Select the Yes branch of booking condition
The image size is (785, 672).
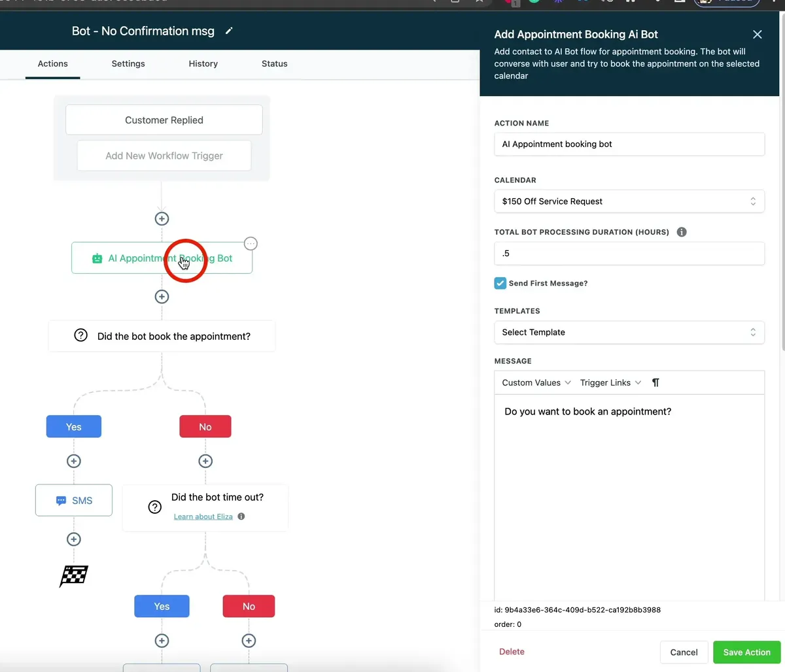pos(73,427)
